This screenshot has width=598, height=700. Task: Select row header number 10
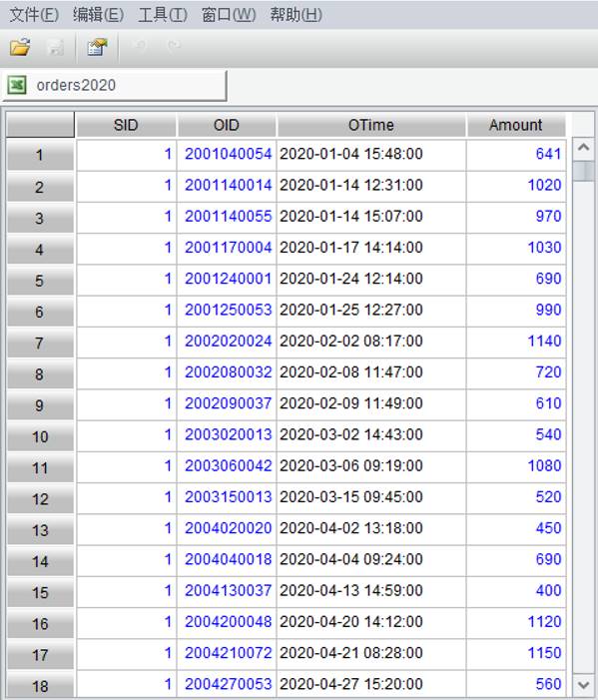point(40,436)
